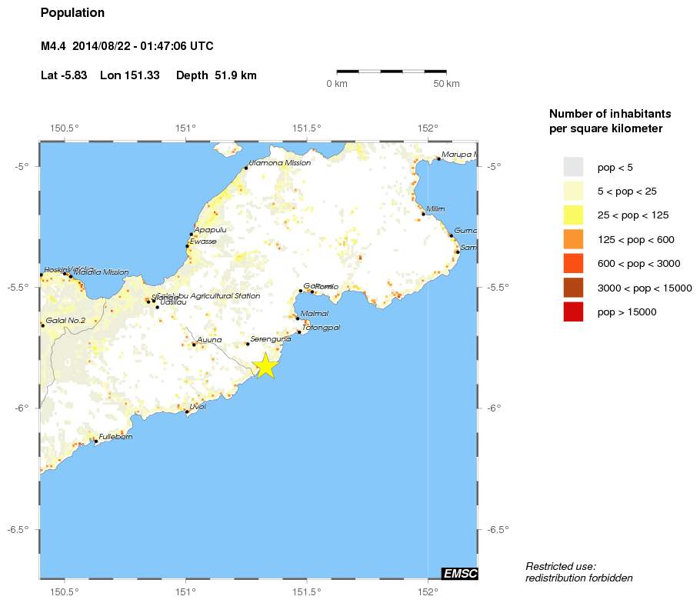Select the pale yellow '5 < pop < 25' swatch
Image resolution: width=700 pixels, height=603 pixels.
coord(573,191)
